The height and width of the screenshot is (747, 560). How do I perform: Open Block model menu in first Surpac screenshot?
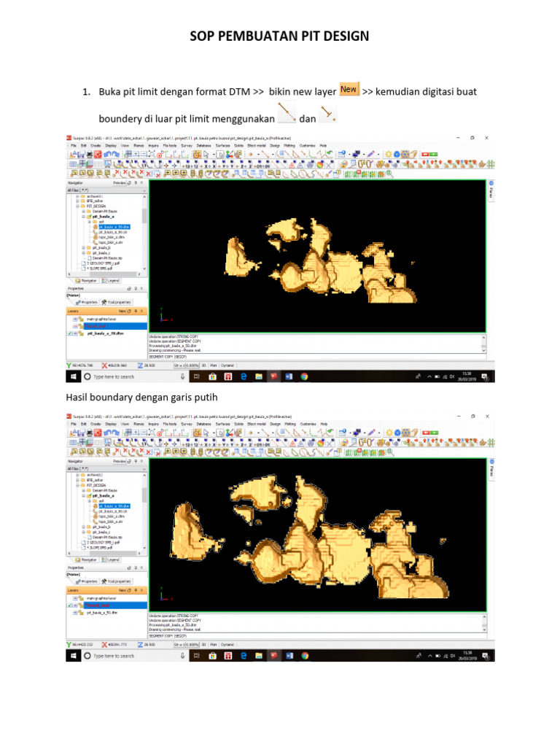point(256,145)
